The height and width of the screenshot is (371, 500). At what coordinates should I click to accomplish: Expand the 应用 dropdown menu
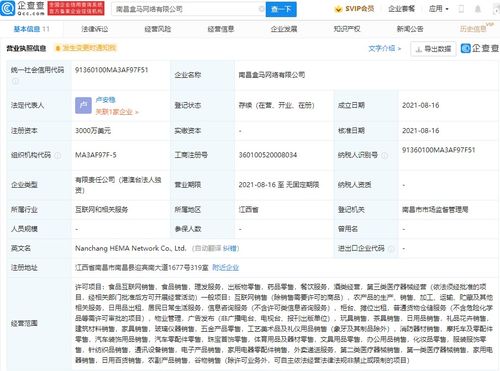(438, 9)
